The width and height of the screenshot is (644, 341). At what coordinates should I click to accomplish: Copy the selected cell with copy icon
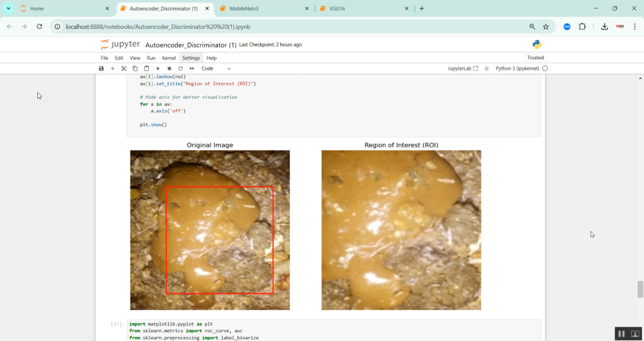pyautogui.click(x=135, y=68)
